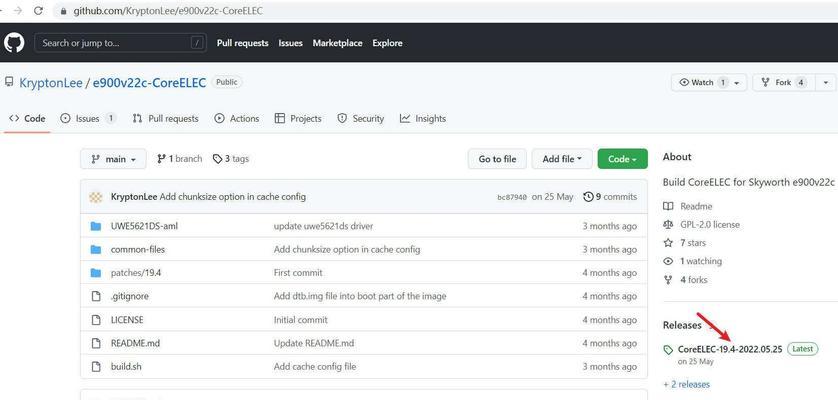
Task: Open the .gitignore file
Action: click(x=130, y=296)
